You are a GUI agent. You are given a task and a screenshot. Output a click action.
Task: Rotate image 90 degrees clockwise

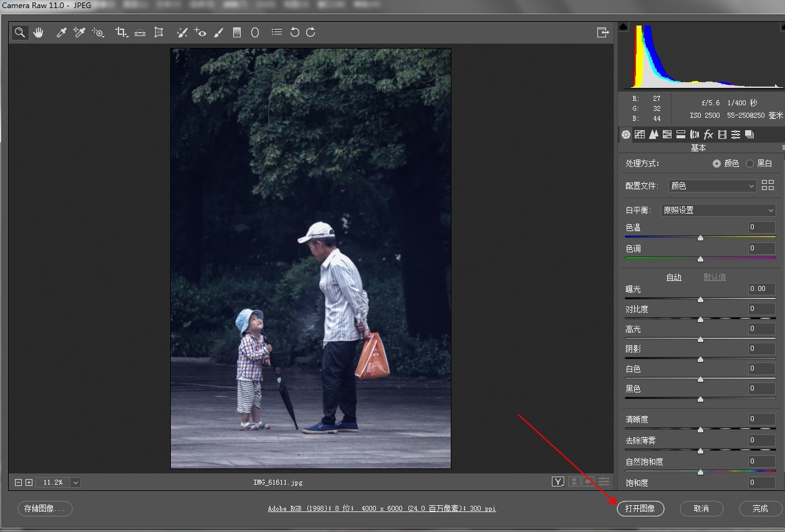(x=311, y=32)
